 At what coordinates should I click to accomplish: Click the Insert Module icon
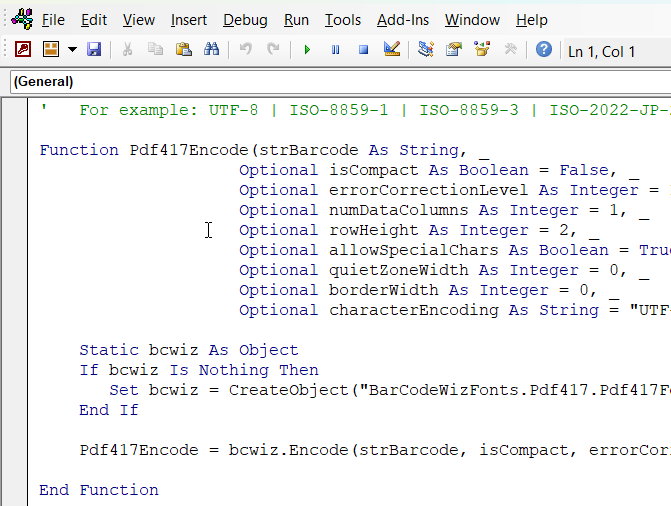(50, 50)
